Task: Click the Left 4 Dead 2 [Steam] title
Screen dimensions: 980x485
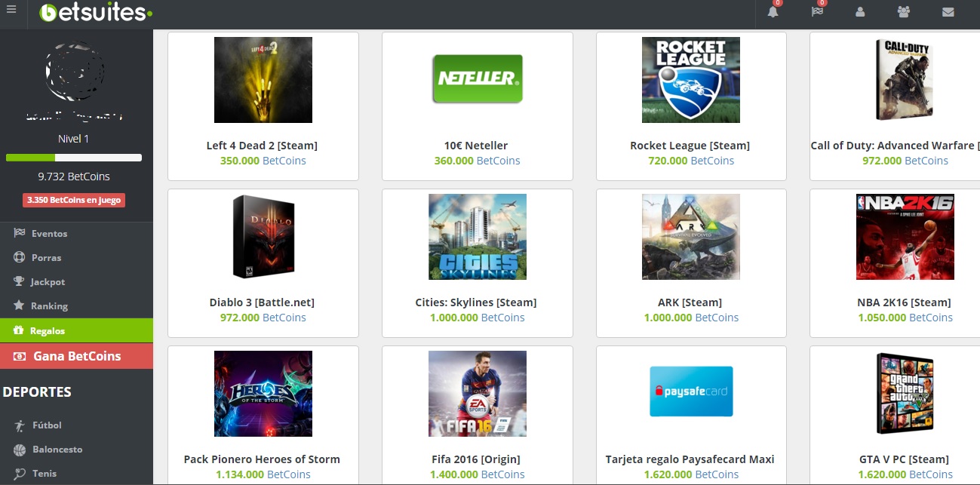Action: point(262,146)
